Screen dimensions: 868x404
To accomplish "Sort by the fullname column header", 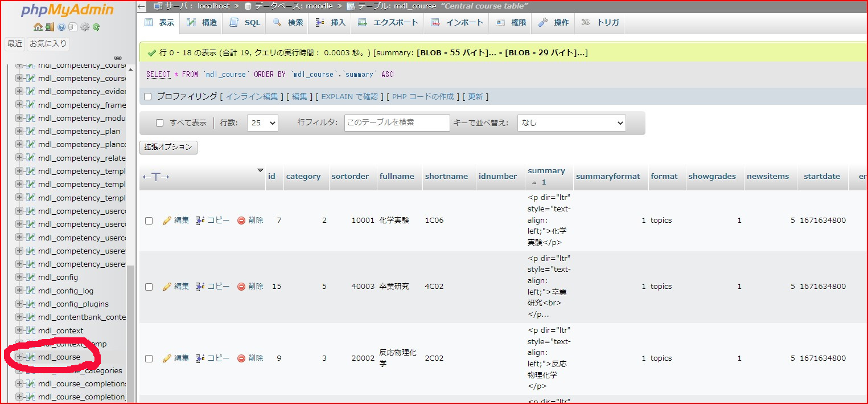I will click(397, 177).
